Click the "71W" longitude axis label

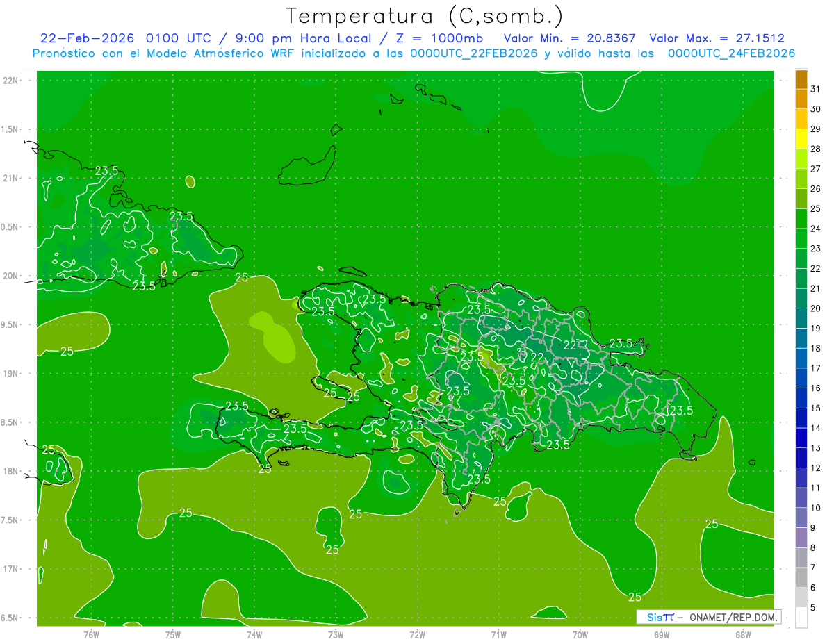(x=498, y=635)
